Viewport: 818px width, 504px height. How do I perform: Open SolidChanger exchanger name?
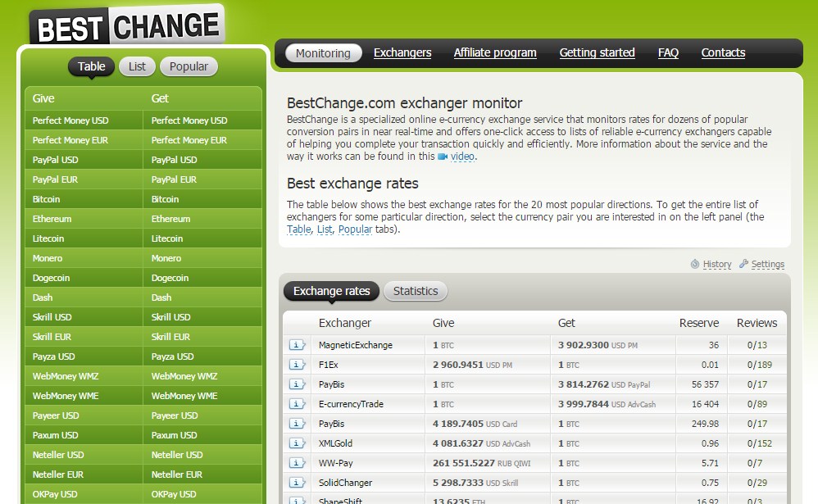tap(345, 484)
